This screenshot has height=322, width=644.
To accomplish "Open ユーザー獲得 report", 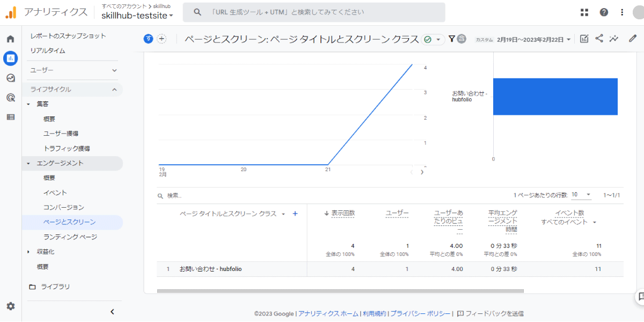I will click(61, 133).
